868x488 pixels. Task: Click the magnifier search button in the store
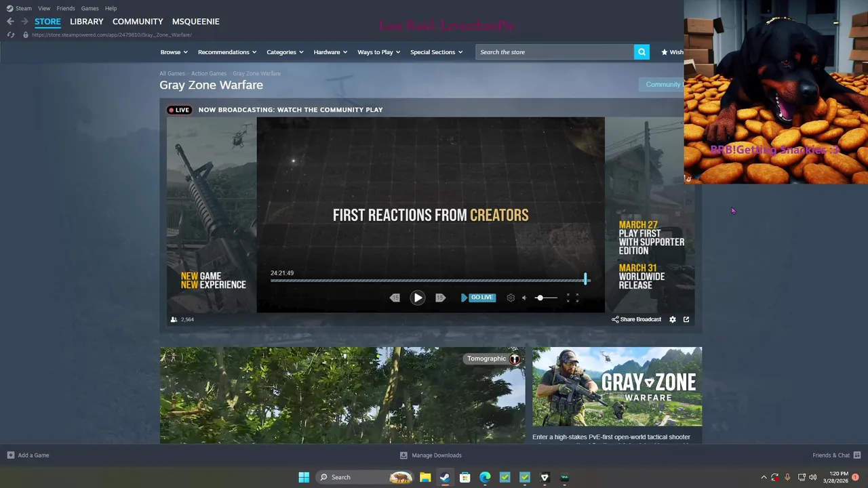(x=642, y=52)
